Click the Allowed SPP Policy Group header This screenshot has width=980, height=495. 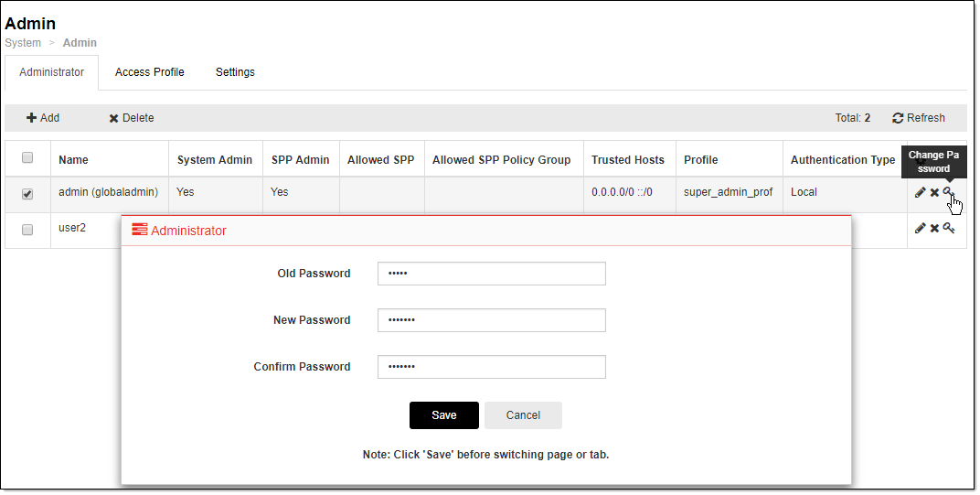click(x=501, y=159)
